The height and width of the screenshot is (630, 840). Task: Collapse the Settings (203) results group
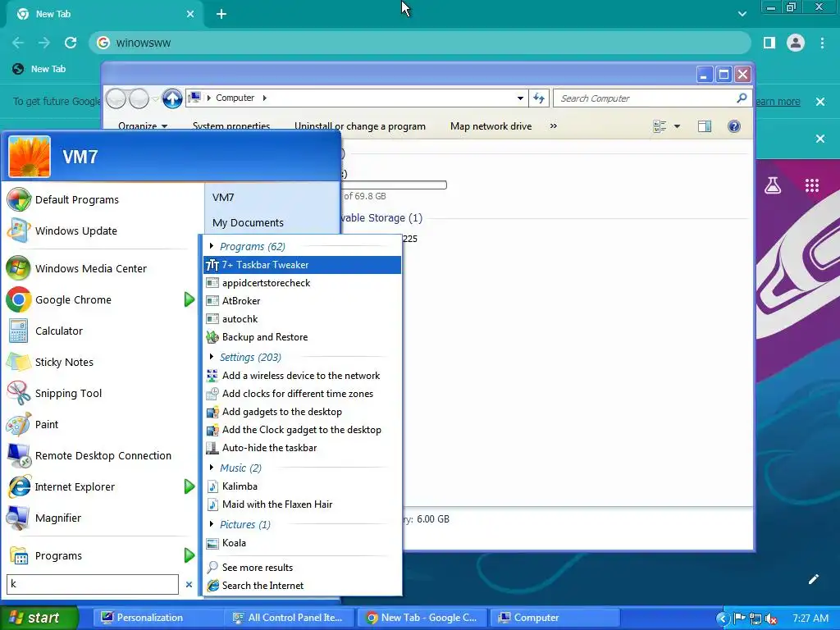click(x=211, y=357)
